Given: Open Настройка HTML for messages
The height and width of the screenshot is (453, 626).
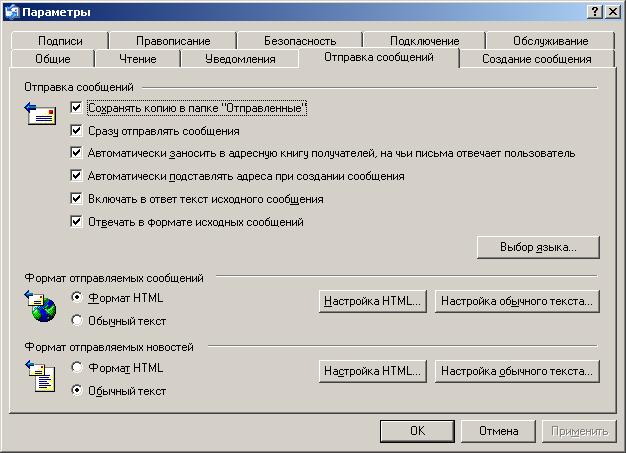Looking at the screenshot, I should [x=372, y=301].
